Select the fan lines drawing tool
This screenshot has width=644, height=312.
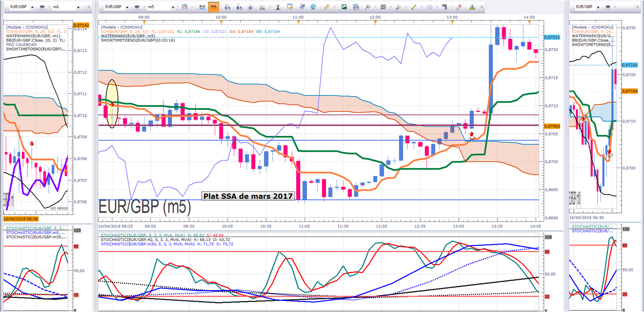(399, 7)
